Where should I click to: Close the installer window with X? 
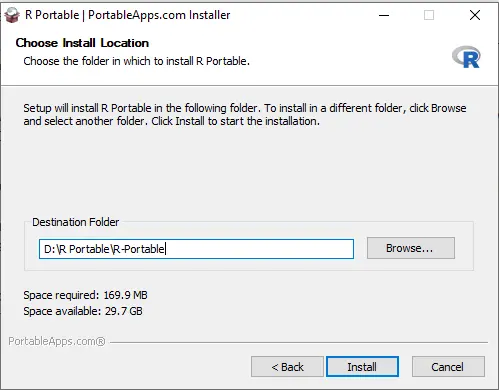475,15
